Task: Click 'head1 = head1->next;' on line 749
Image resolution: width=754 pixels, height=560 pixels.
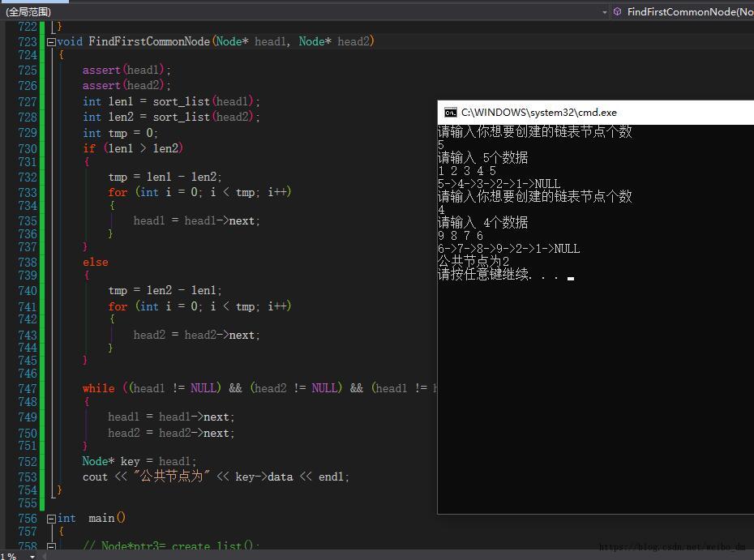Action: tap(171, 417)
